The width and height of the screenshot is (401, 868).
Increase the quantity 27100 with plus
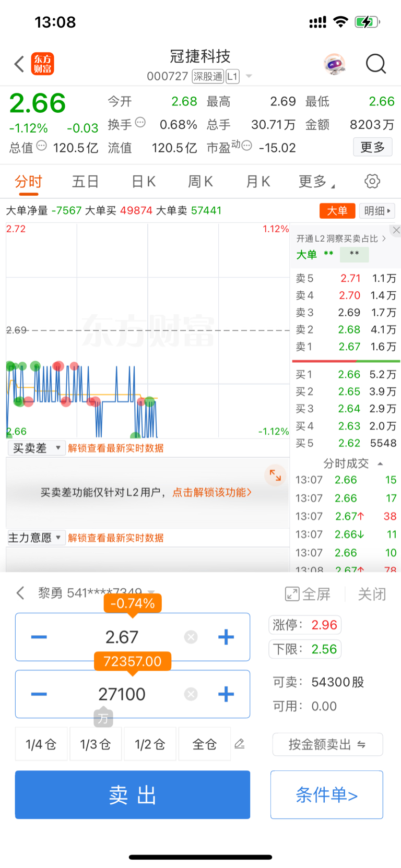(x=226, y=694)
